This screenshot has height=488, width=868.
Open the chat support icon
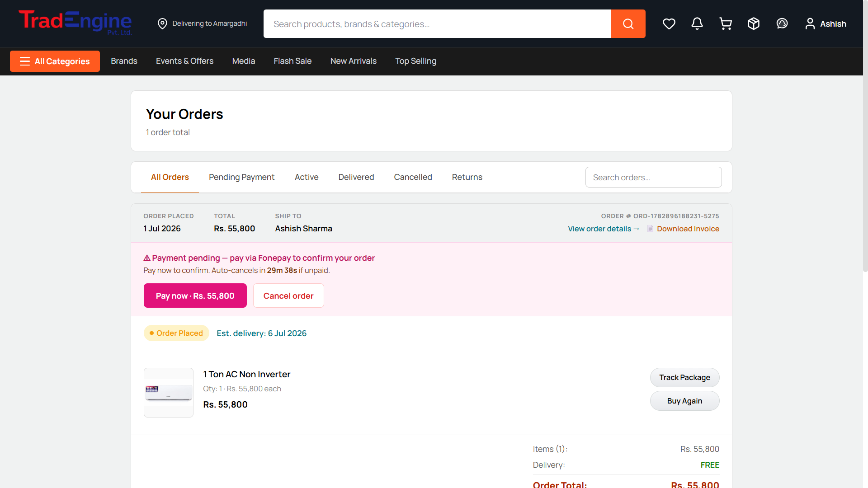[782, 23]
